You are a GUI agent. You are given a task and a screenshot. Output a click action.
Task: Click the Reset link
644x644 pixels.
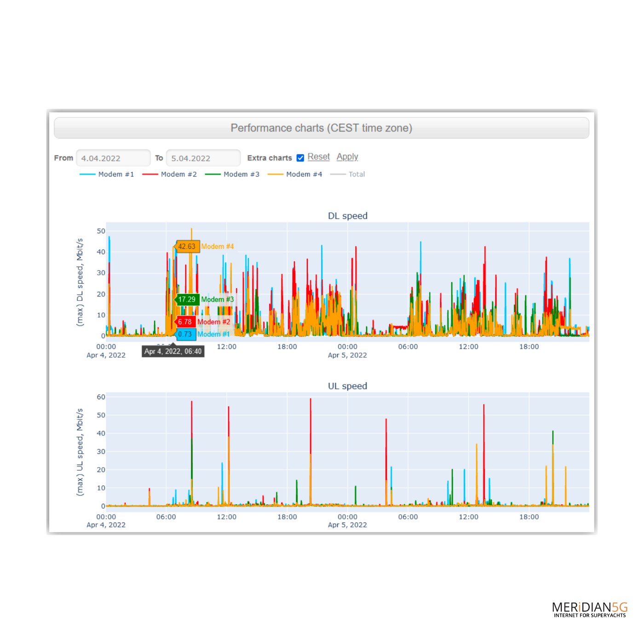click(x=318, y=157)
